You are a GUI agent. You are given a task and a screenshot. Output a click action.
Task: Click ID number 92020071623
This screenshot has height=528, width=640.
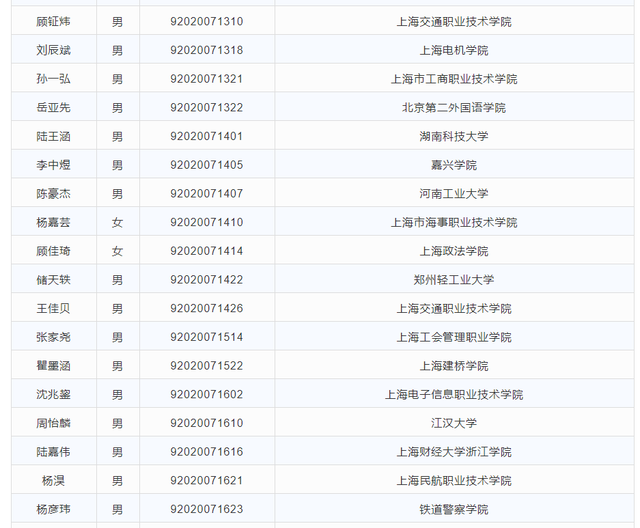click(x=207, y=509)
